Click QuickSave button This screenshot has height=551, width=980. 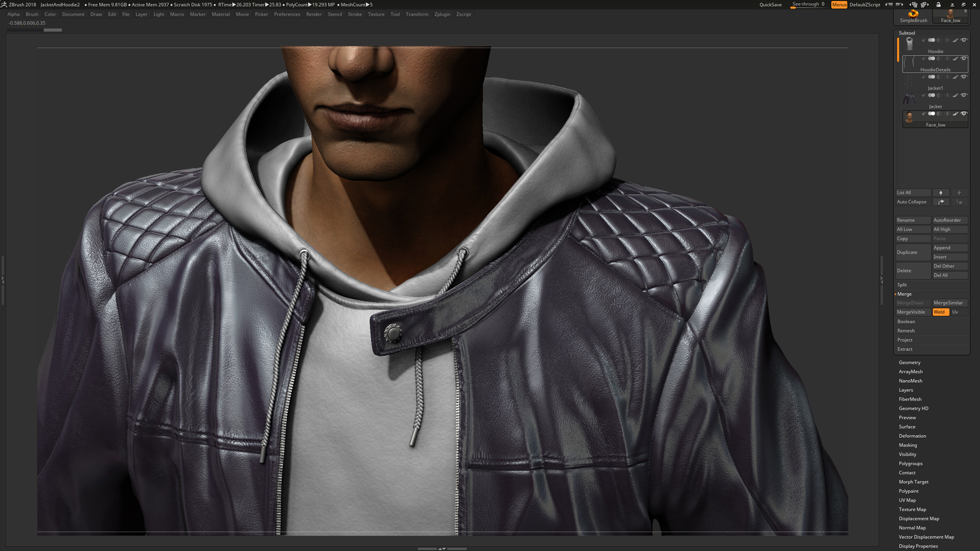[x=770, y=5]
